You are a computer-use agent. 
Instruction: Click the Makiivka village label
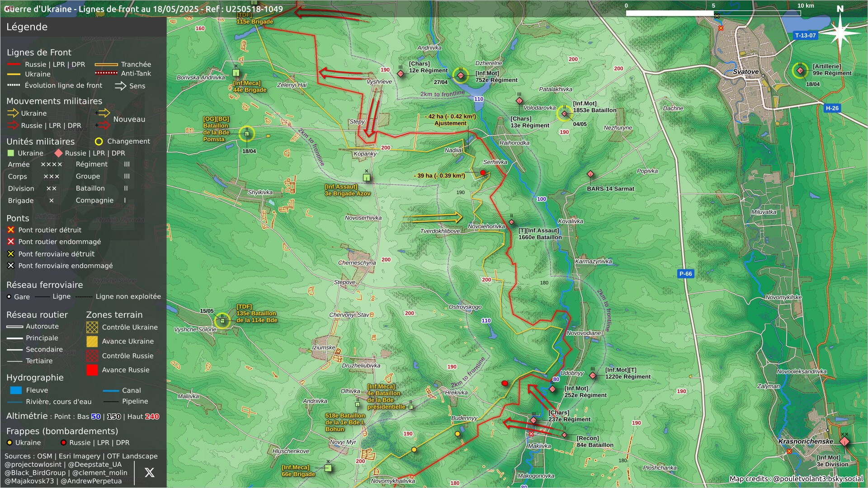[x=539, y=446]
